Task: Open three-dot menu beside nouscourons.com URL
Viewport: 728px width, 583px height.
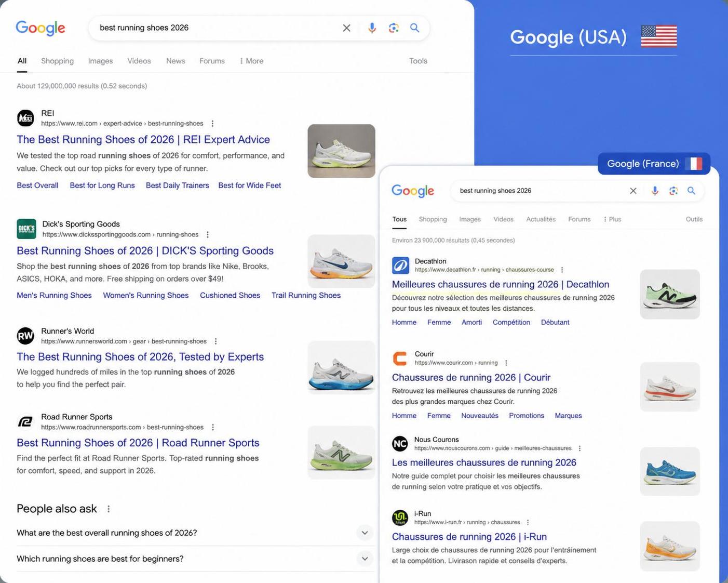Action: coord(579,448)
